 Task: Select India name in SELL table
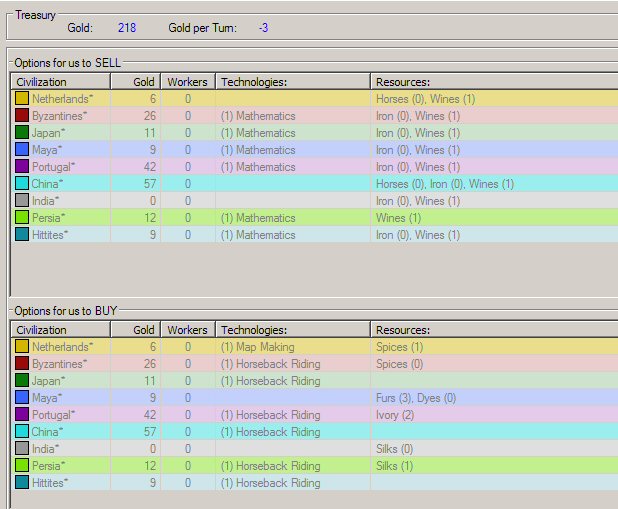(45, 200)
